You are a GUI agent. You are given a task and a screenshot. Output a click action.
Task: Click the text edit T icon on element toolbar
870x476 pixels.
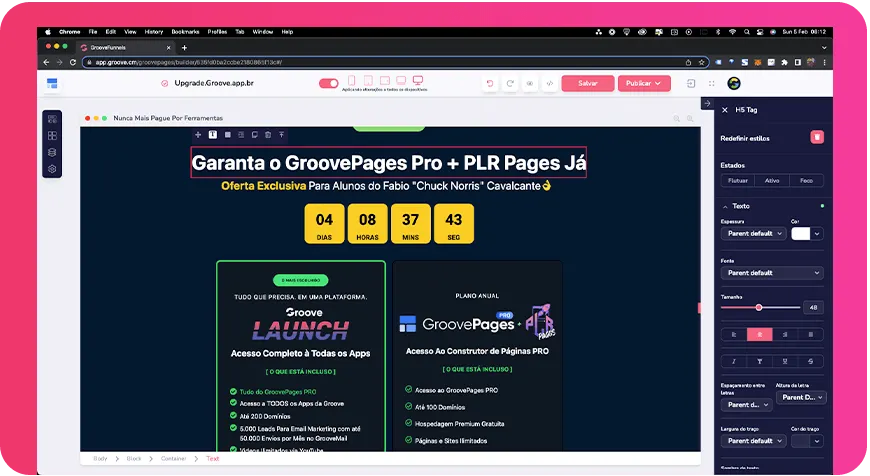click(x=213, y=135)
